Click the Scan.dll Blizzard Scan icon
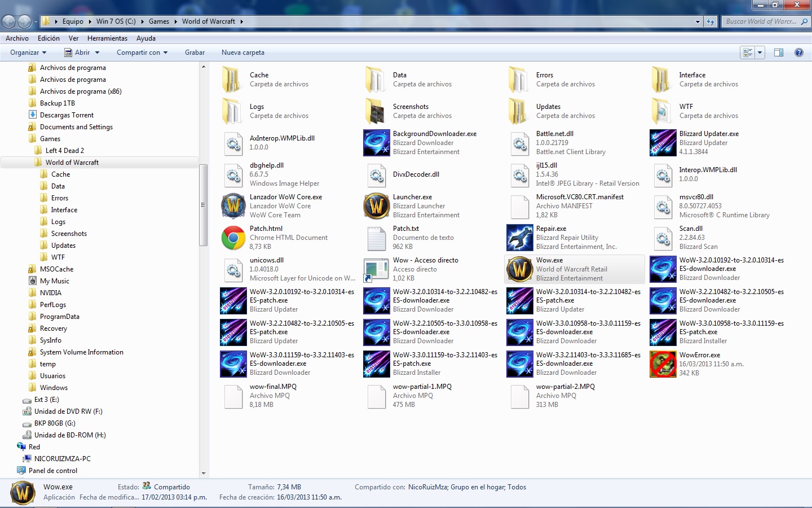 coord(663,238)
